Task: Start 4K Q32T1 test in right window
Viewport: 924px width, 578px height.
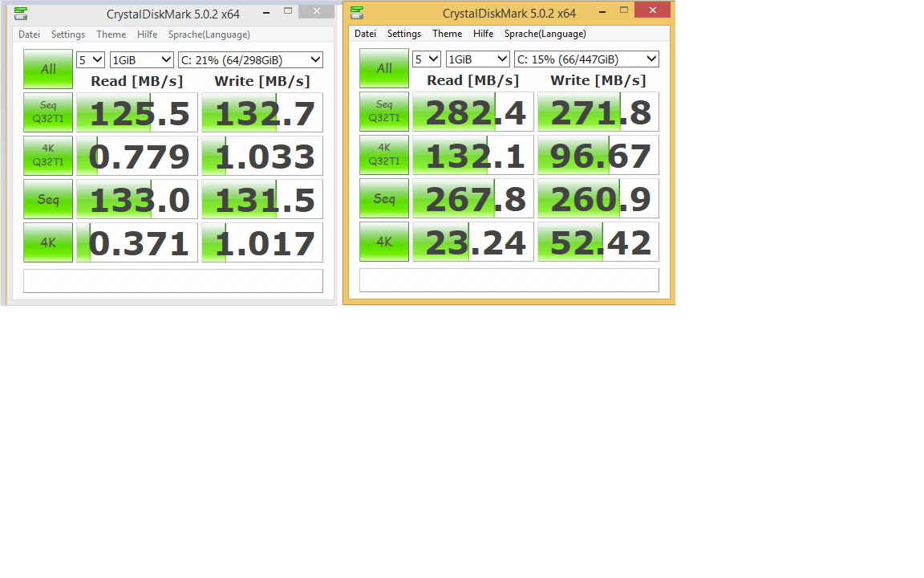Action: [384, 155]
